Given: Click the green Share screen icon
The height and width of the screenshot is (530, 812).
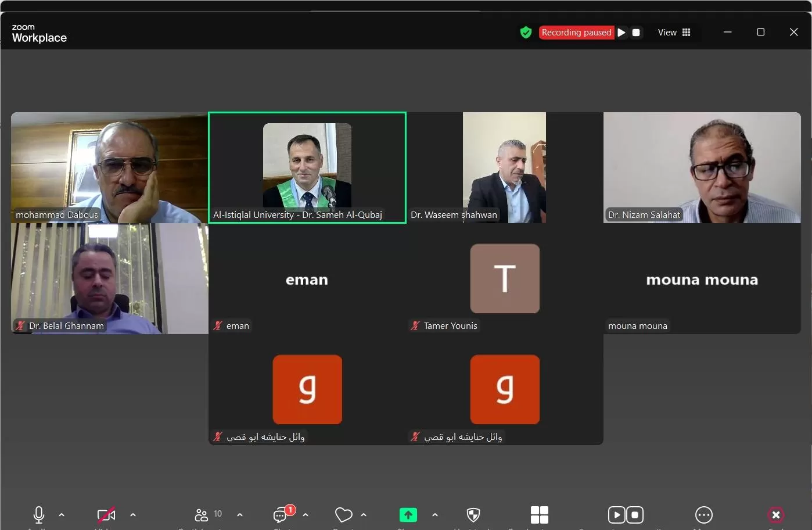Looking at the screenshot, I should [408, 515].
